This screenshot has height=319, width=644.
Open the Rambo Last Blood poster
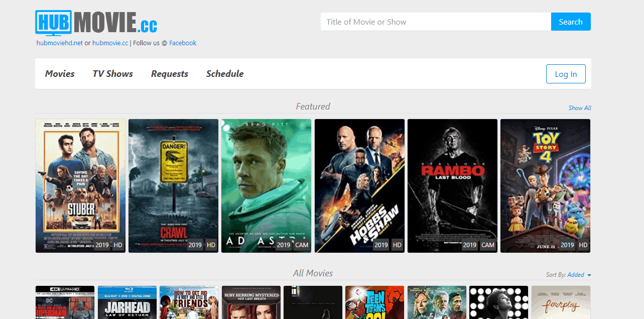coord(452,186)
